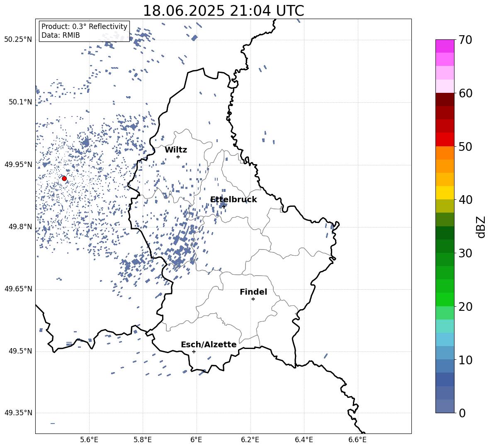Click the olive colorbar segment below 40
Viewport: 491px width, 448px height.
[445, 206]
